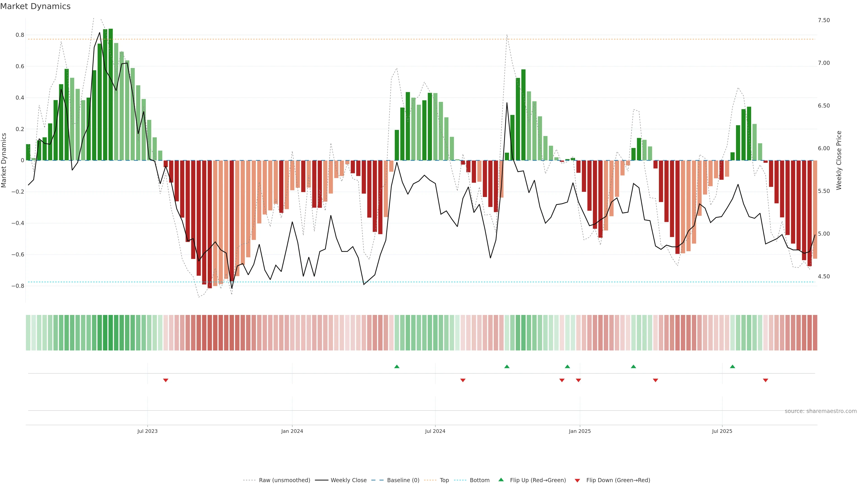The height and width of the screenshot is (488, 868).
Task: Toggle the Weekly Close legend entry
Action: pyautogui.click(x=348, y=480)
